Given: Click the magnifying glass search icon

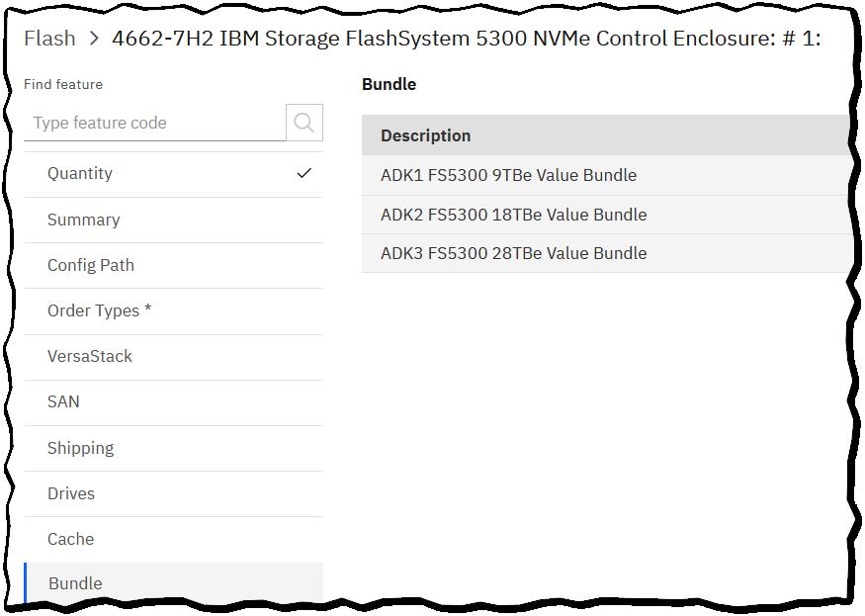Looking at the screenshot, I should coord(303,123).
